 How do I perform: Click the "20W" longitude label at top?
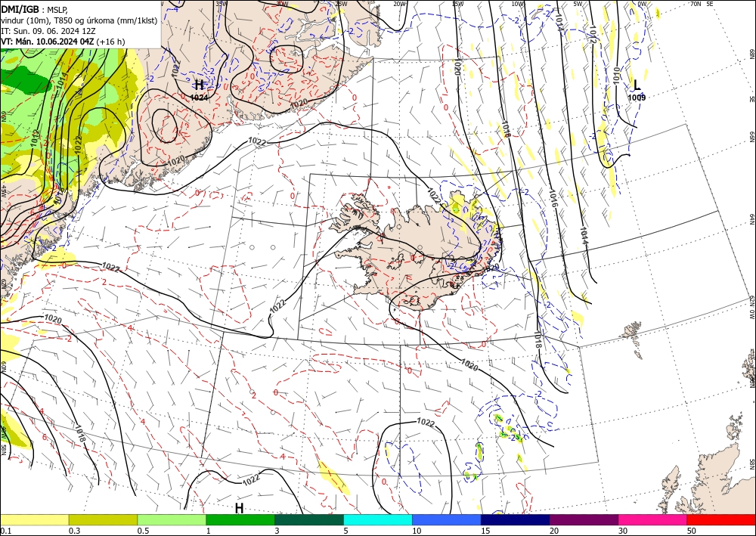[x=398, y=4]
